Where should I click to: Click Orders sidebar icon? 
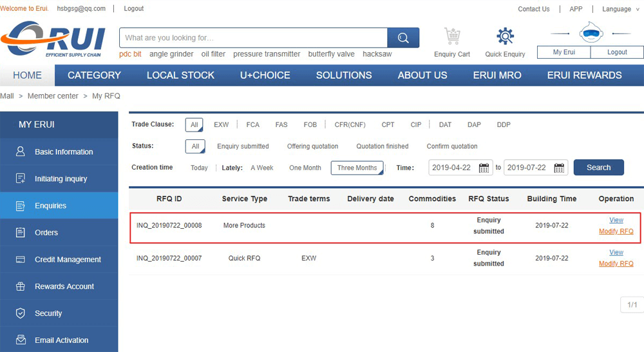(x=20, y=232)
